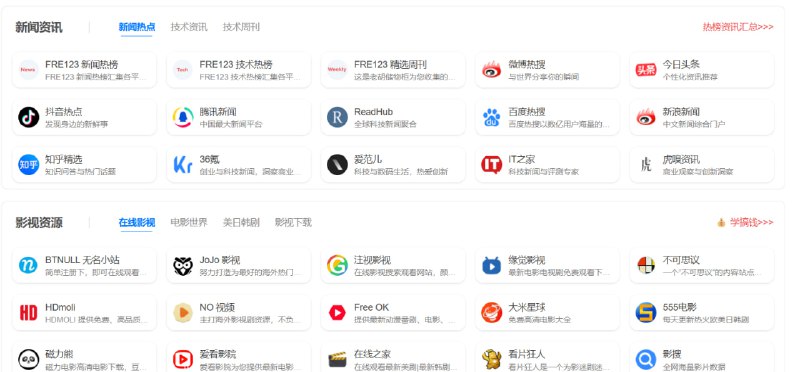Click the 爱看影院 red play icon
Screen dimensions: 800x372
(x=183, y=359)
